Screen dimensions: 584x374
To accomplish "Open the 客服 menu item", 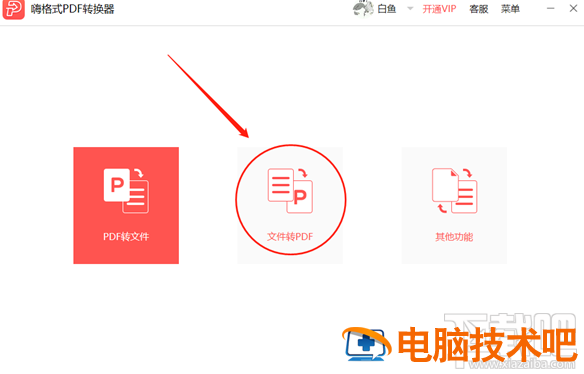I will tap(479, 9).
